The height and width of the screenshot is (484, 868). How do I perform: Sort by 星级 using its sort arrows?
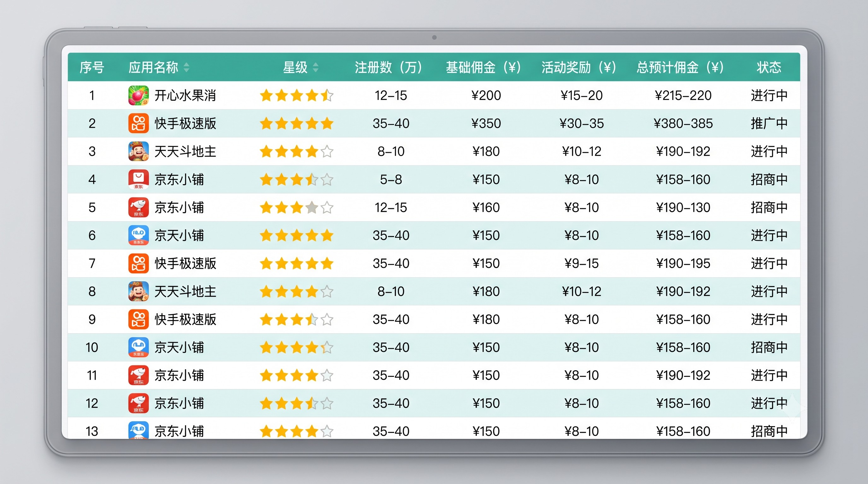[x=315, y=67]
